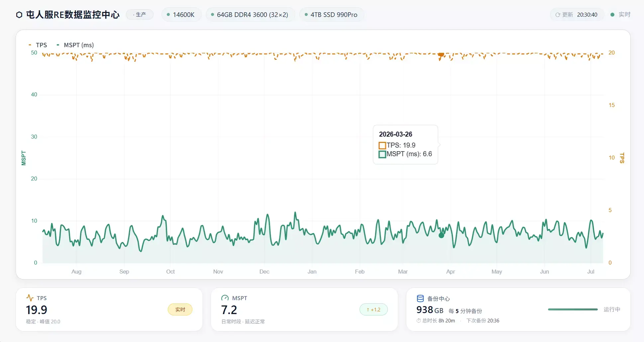644x342 pixels.
Task: Click the green backup progress bar
Action: click(573, 309)
